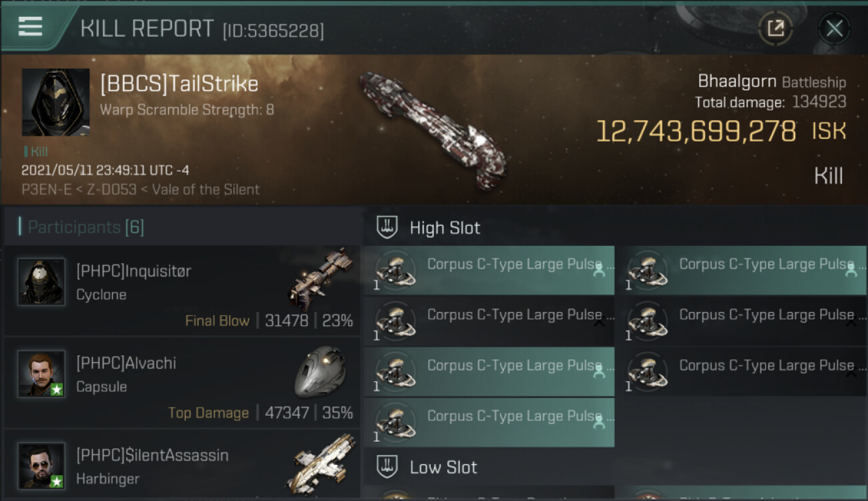868x501 pixels.
Task: Open the hamburger menu icon
Action: (x=30, y=27)
